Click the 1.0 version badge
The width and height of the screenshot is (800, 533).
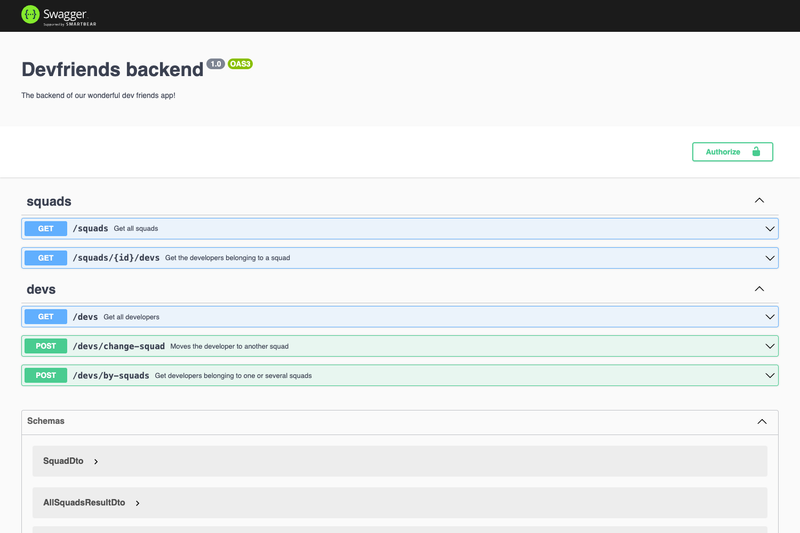click(216, 64)
